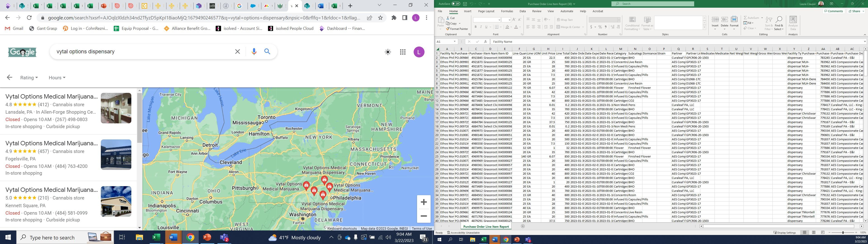
Task: Click the Insert Function fx icon
Action: click(x=485, y=41)
